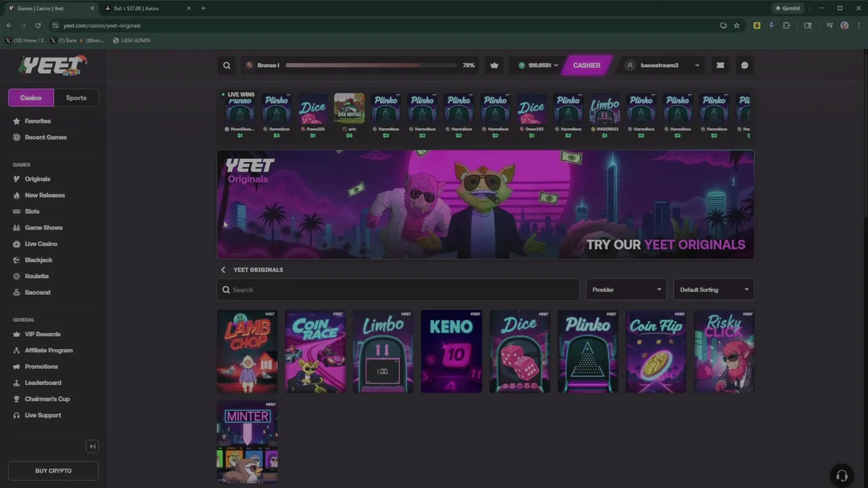Open a new browser tab
Image resolution: width=868 pixels, height=488 pixels.
(x=203, y=8)
